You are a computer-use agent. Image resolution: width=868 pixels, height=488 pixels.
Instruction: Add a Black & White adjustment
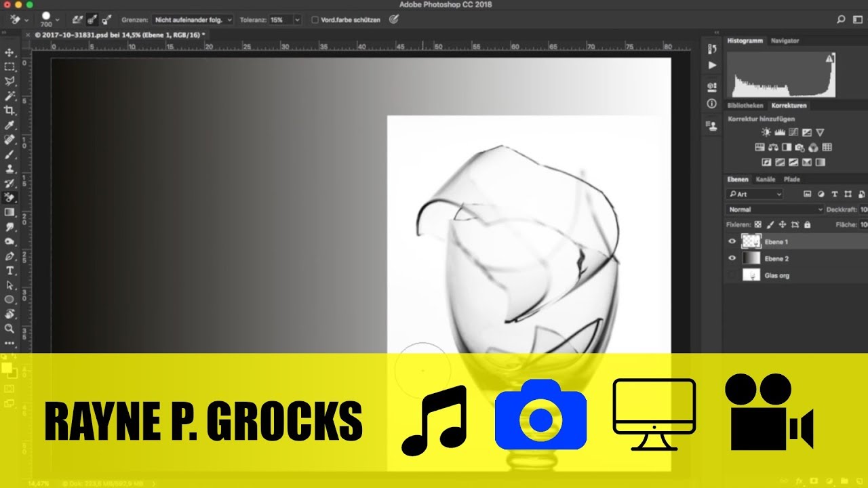coord(787,147)
